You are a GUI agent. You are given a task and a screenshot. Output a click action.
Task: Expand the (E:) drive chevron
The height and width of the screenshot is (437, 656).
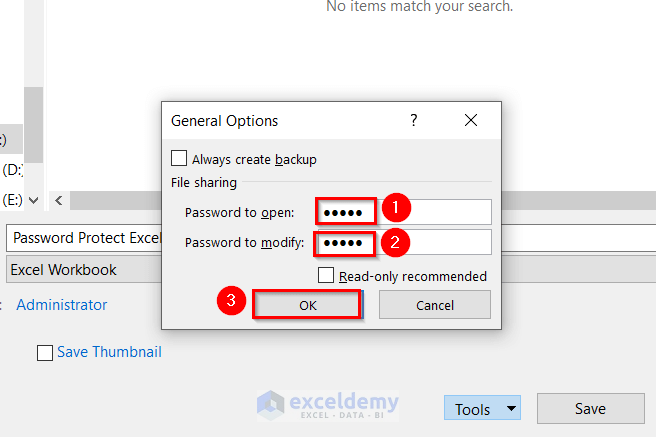pos(34,199)
